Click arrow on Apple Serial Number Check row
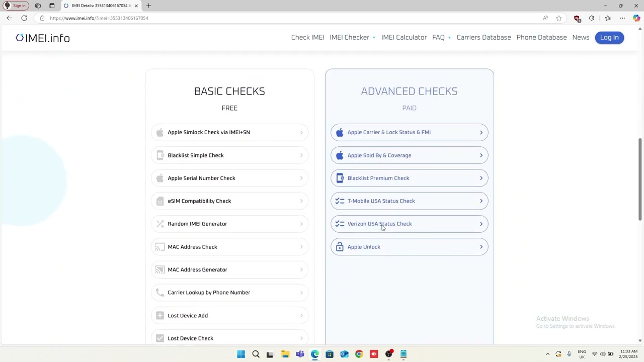Screen dimensions: 644x362 pos(301,178)
